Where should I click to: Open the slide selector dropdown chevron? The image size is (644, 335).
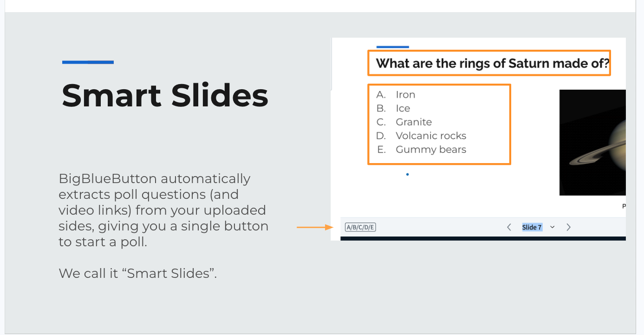[552, 227]
